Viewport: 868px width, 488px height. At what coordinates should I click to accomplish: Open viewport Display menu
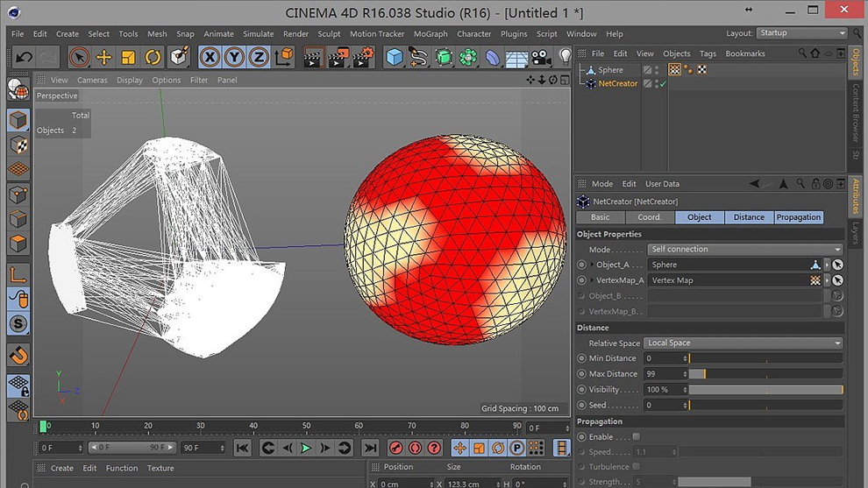[x=130, y=80]
